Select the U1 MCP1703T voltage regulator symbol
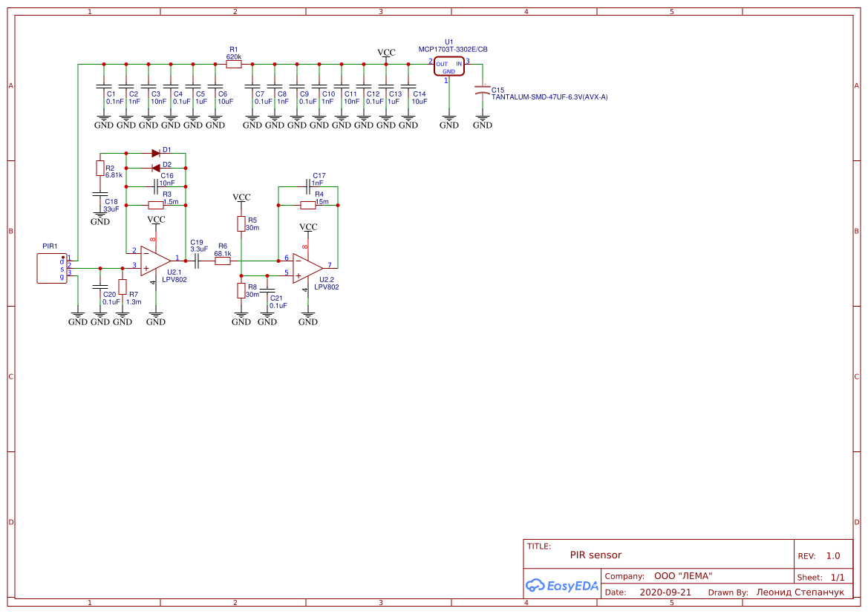Image resolution: width=868 pixels, height=614 pixels. [x=449, y=66]
